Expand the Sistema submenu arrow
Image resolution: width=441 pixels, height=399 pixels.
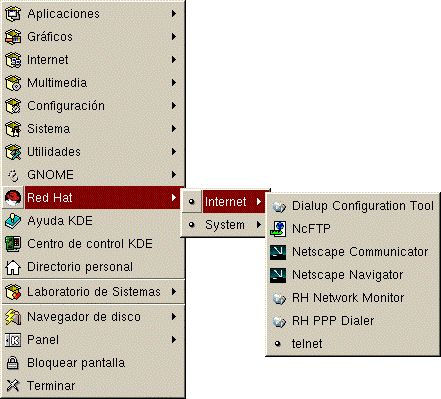pos(174,129)
